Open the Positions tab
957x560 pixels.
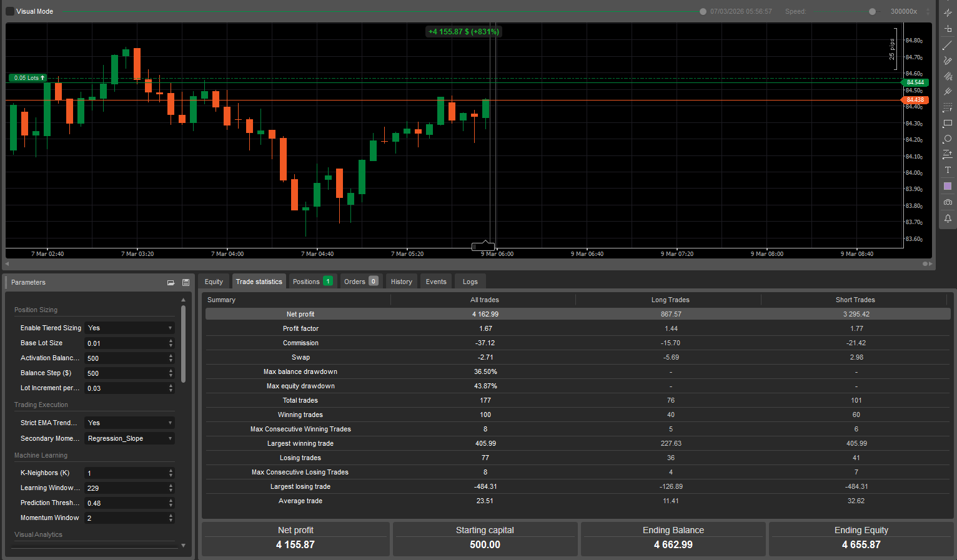(x=312, y=282)
